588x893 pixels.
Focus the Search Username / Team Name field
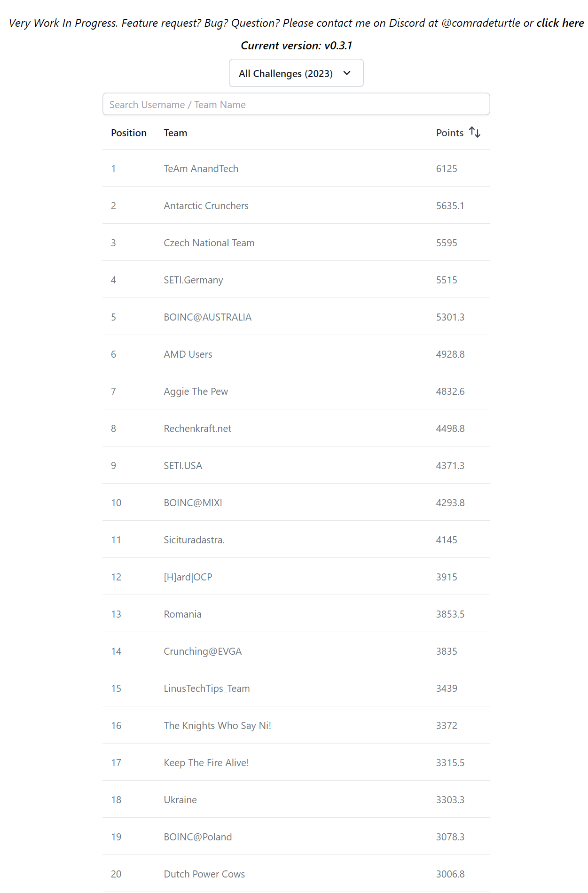point(296,104)
